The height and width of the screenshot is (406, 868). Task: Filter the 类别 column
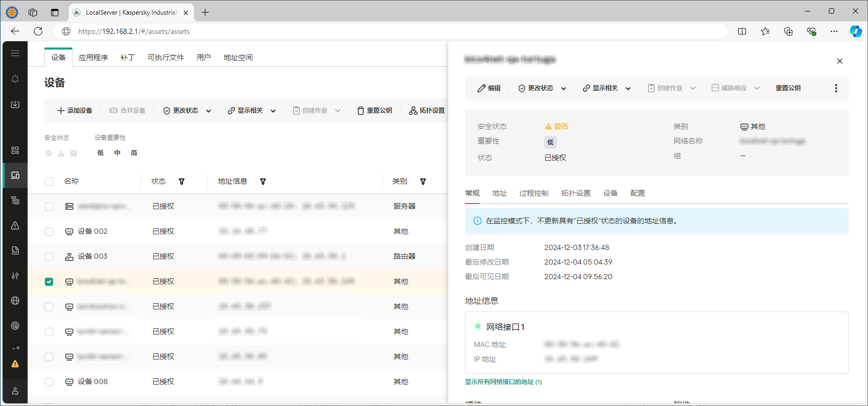click(423, 182)
